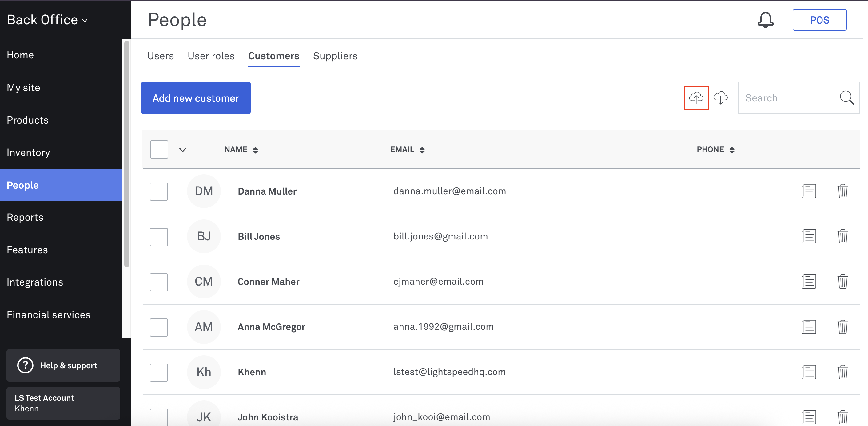Open Features in sidebar
Image resolution: width=868 pixels, height=426 pixels.
[x=61, y=250]
